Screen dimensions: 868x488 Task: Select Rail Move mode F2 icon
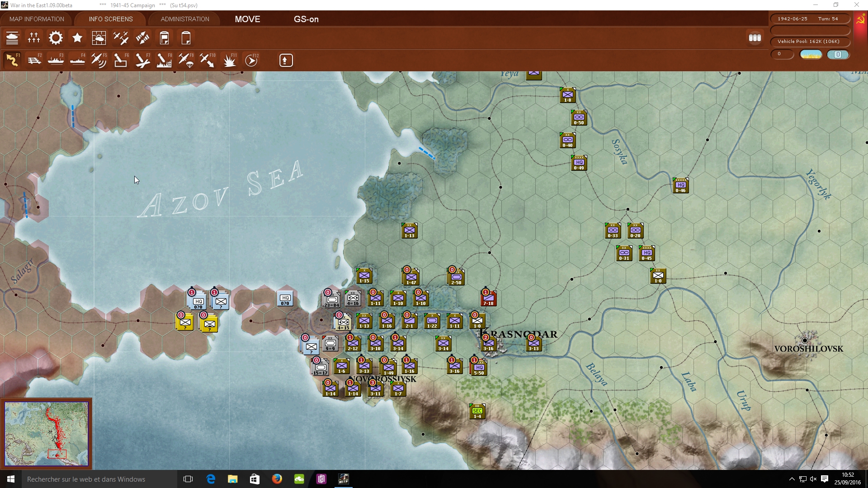(x=34, y=60)
